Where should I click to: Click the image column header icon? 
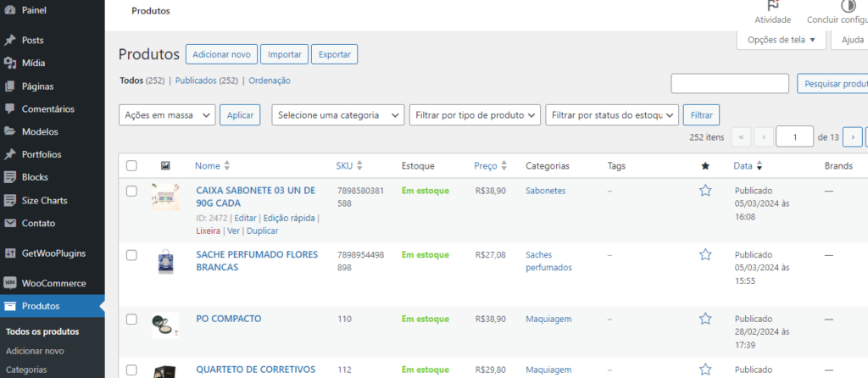(165, 166)
